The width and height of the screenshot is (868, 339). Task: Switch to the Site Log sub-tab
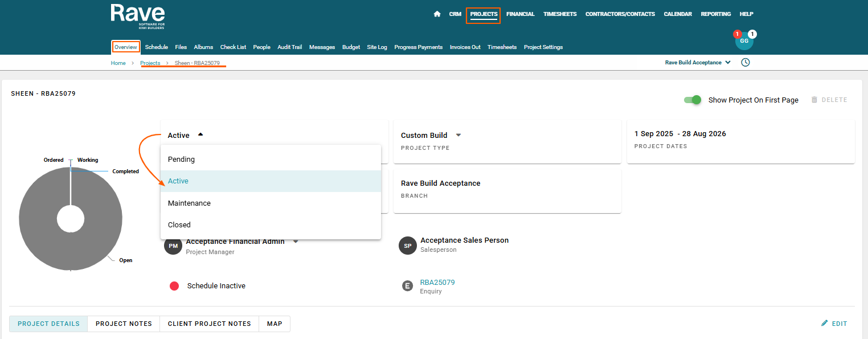[x=377, y=47]
